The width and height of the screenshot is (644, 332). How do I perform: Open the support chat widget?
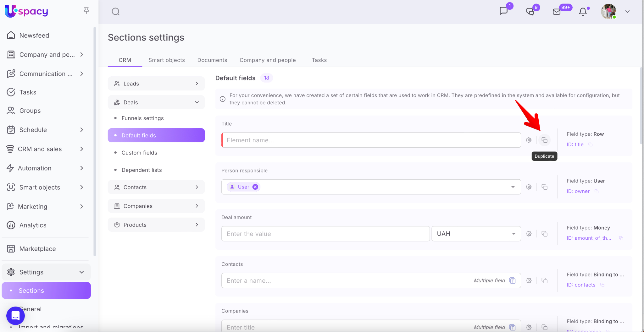coord(15,315)
